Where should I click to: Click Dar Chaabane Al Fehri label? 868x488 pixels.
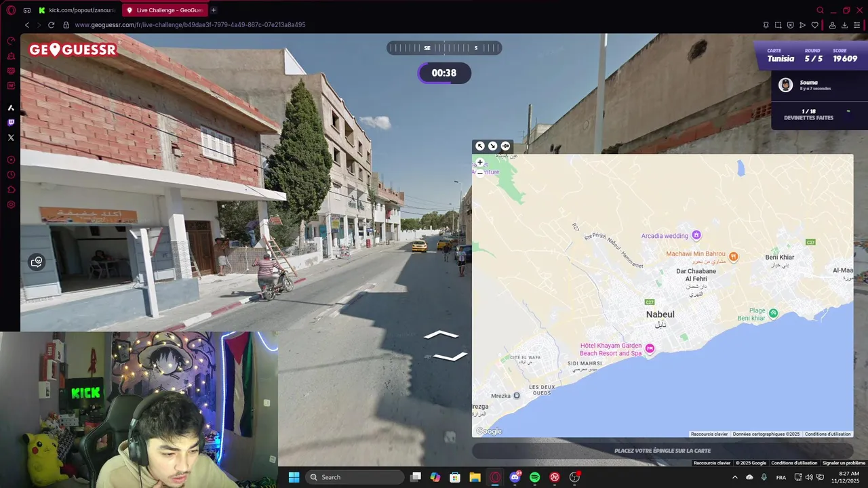coord(696,275)
